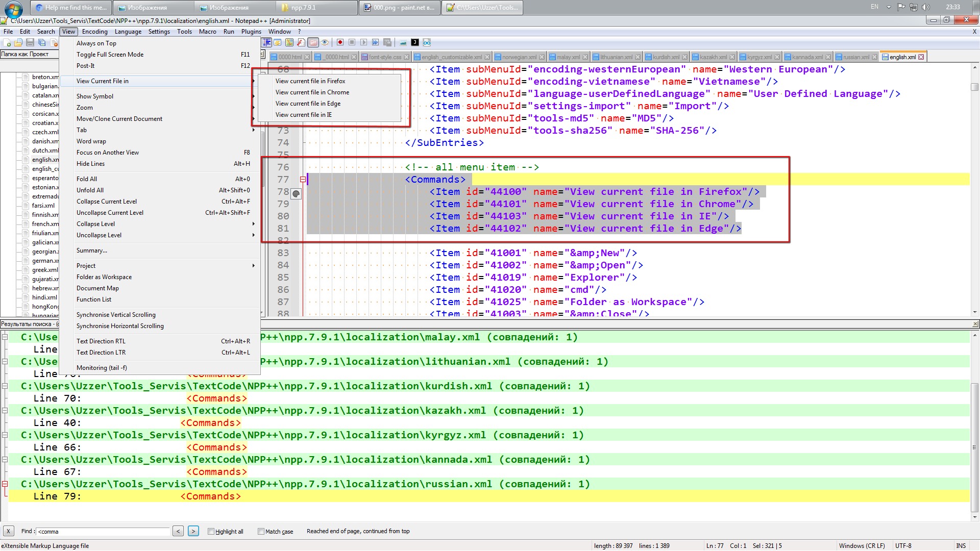Image resolution: width=980 pixels, height=551 pixels.
Task: Click the black J plugin toolbar icon
Action: click(415, 42)
